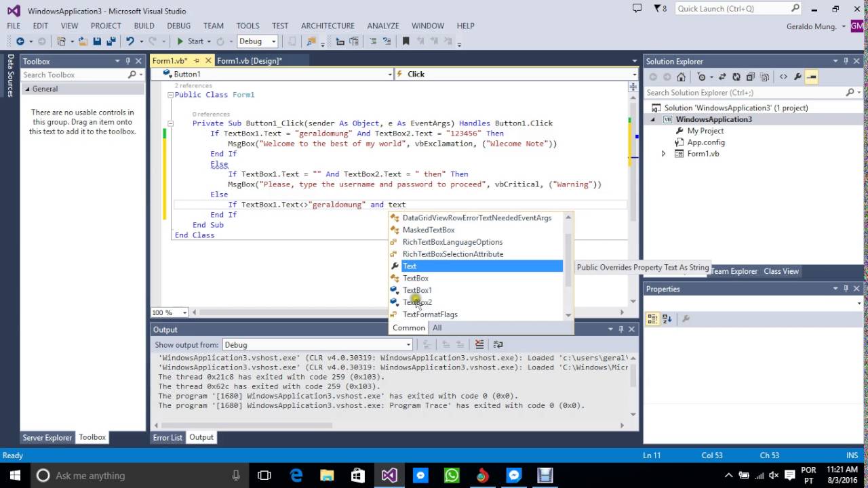Click the Home icon in Solution Explorer
868x488 pixels.
click(682, 77)
